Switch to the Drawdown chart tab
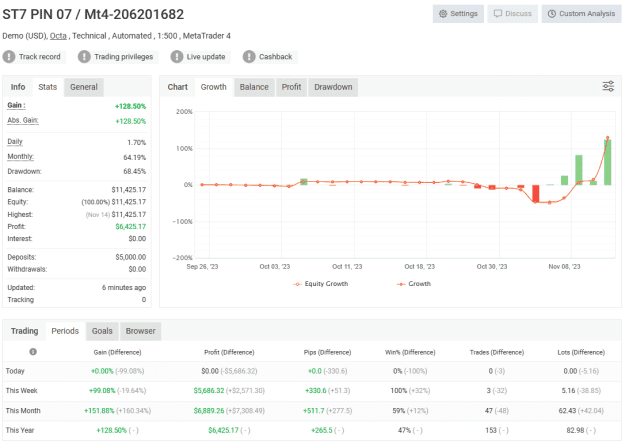Image resolution: width=625 pixels, height=446 pixels. tap(333, 87)
